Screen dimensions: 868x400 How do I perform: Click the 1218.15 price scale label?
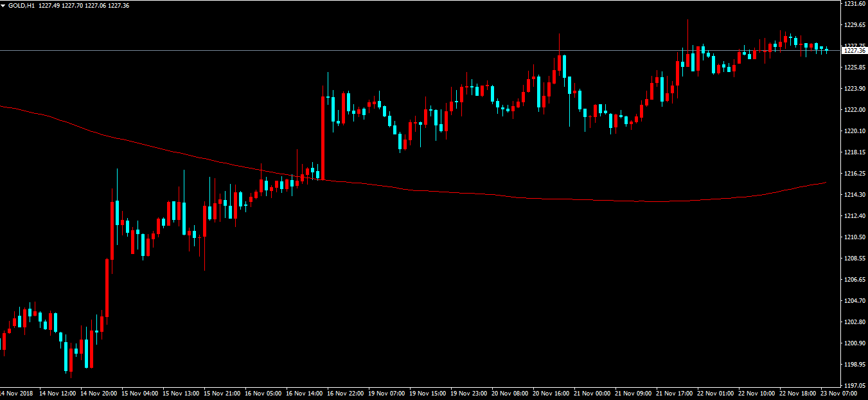(854, 152)
